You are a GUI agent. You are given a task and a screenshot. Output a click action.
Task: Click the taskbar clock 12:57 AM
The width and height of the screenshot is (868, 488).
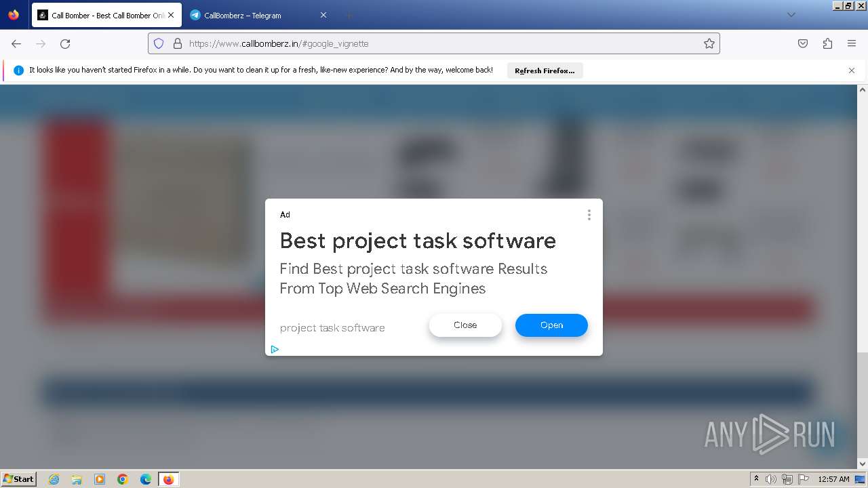(833, 479)
